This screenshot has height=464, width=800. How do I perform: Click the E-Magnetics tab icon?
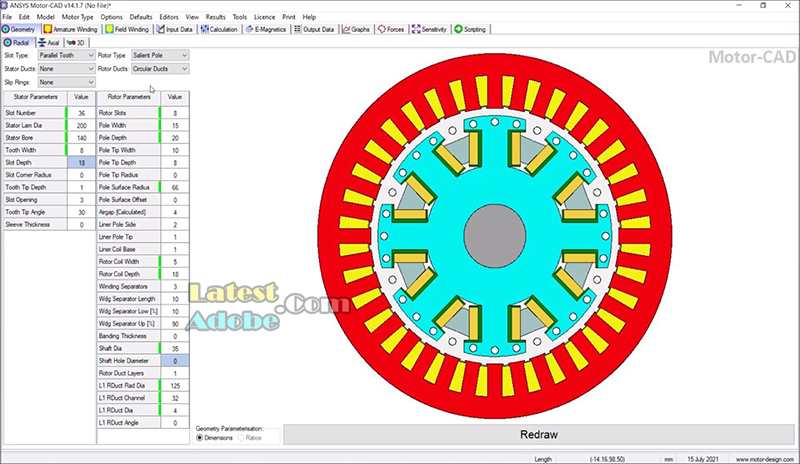pos(249,29)
